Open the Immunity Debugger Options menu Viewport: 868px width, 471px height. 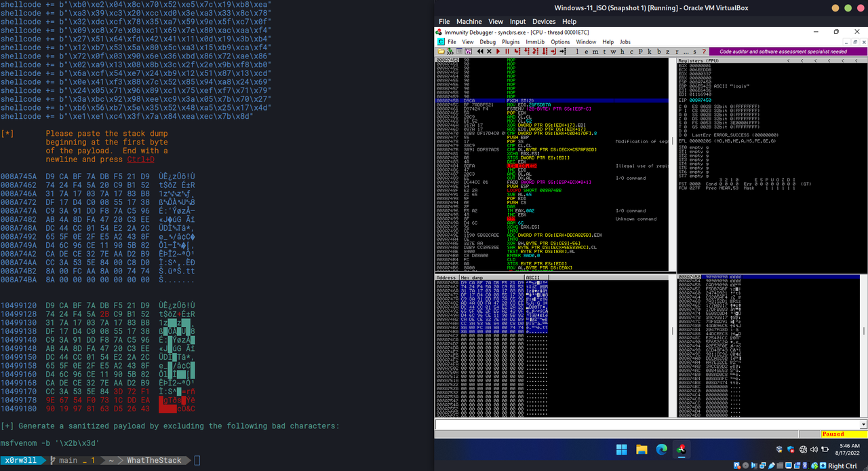(x=560, y=41)
